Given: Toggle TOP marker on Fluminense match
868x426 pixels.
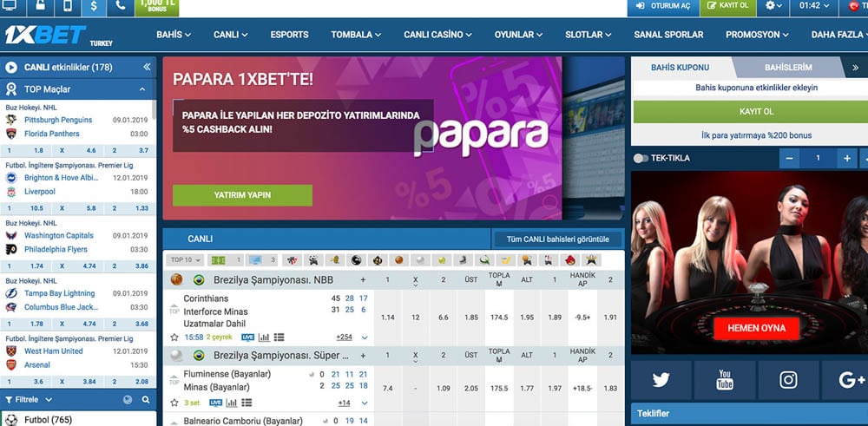Looking at the screenshot, I should [174, 381].
